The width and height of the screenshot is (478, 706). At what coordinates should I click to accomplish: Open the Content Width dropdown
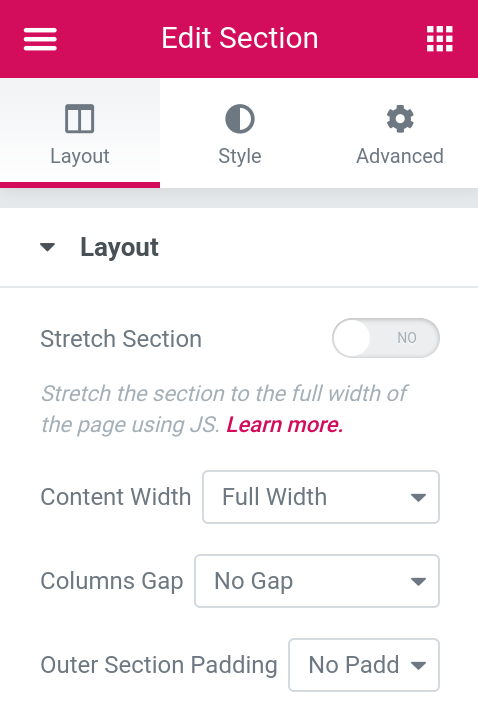click(x=321, y=497)
